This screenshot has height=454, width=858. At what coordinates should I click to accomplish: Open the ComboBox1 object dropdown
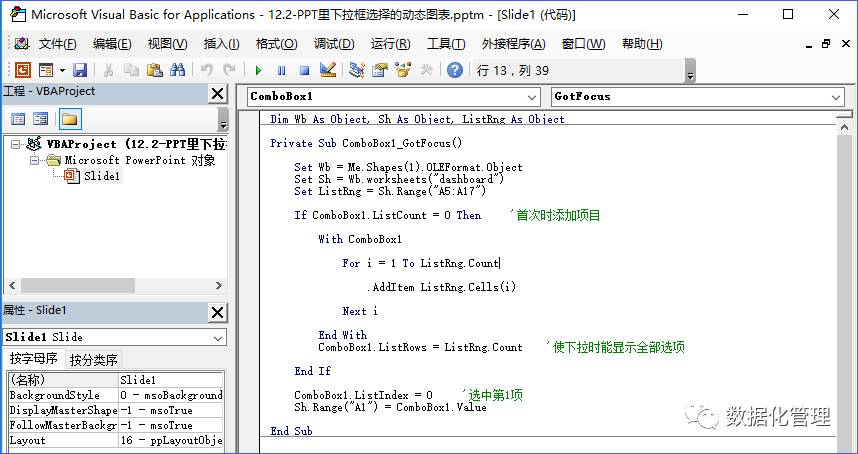[532, 97]
